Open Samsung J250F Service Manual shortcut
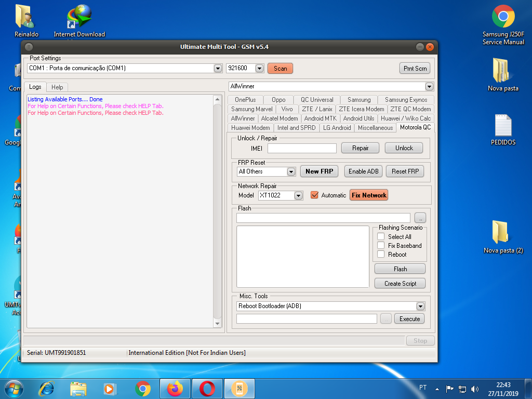Image resolution: width=532 pixels, height=399 pixels. point(503,24)
